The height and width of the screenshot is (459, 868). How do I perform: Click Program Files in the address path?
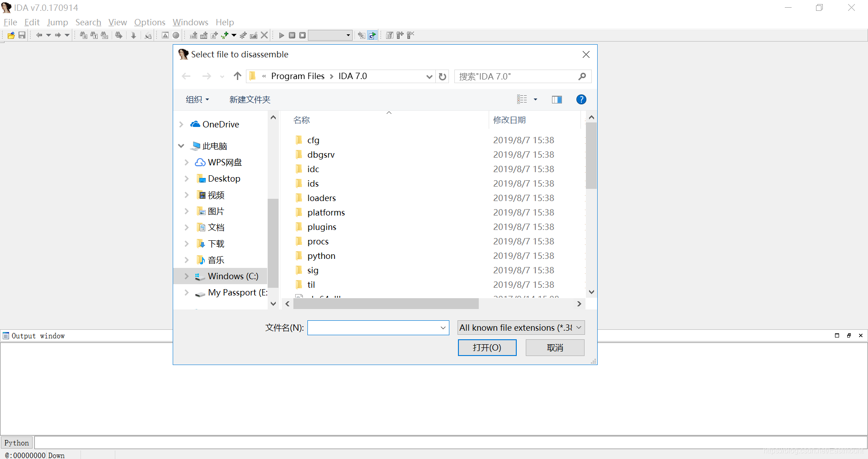point(297,76)
